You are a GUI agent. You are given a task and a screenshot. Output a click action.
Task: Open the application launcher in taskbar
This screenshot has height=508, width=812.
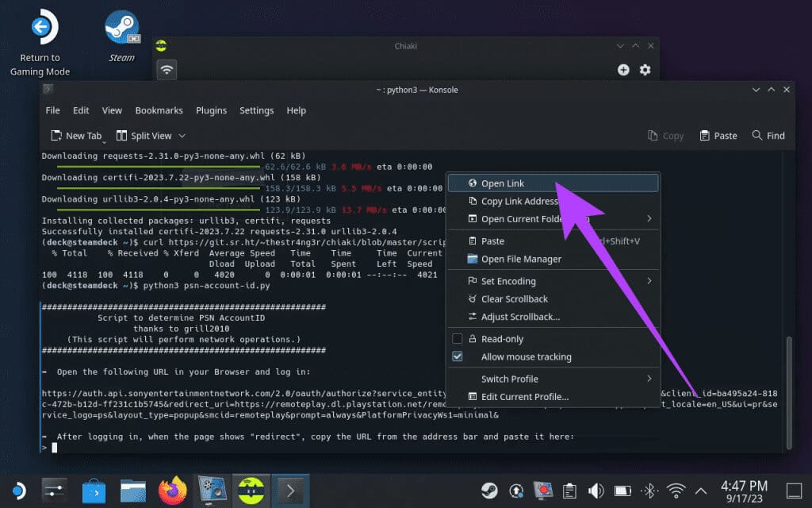[x=19, y=491]
